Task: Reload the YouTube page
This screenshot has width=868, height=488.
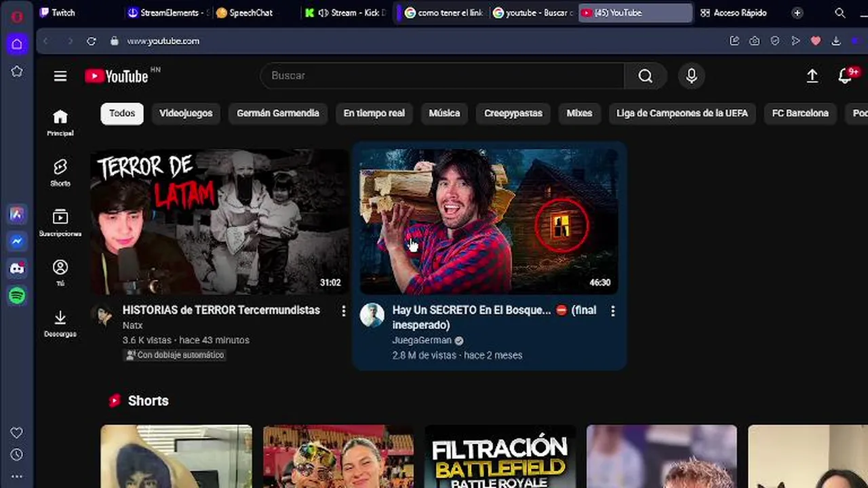Action: (x=92, y=41)
